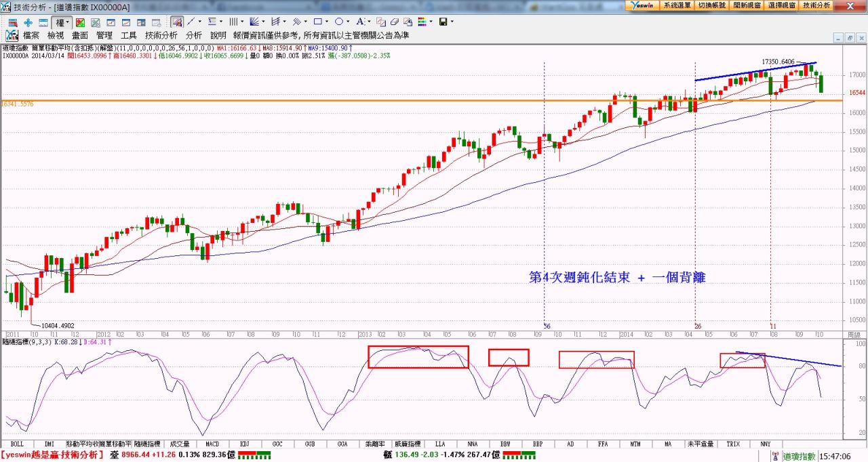Open the 檔案 menu
The image size is (868, 462).
tap(31, 35)
